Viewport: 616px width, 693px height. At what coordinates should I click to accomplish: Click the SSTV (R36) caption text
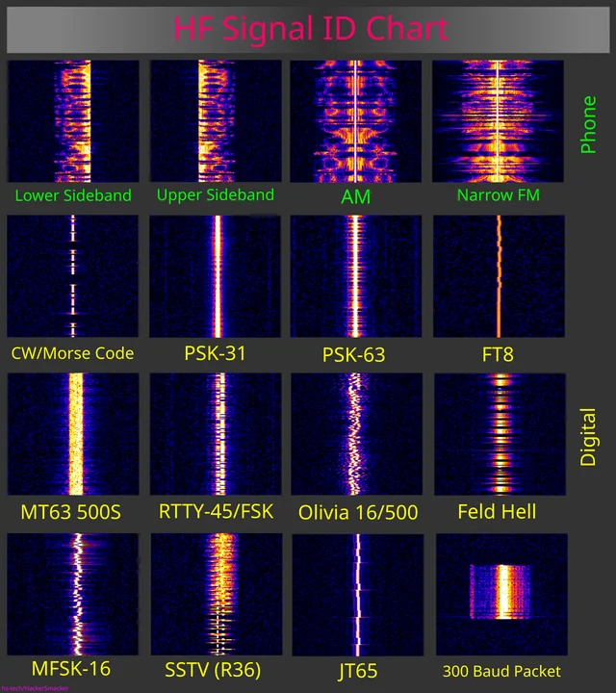216,669
